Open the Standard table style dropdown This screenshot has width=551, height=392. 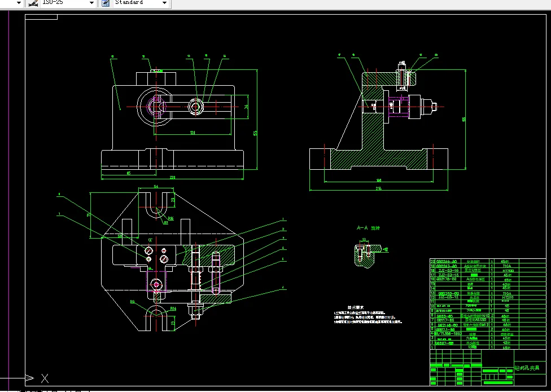(x=164, y=3)
